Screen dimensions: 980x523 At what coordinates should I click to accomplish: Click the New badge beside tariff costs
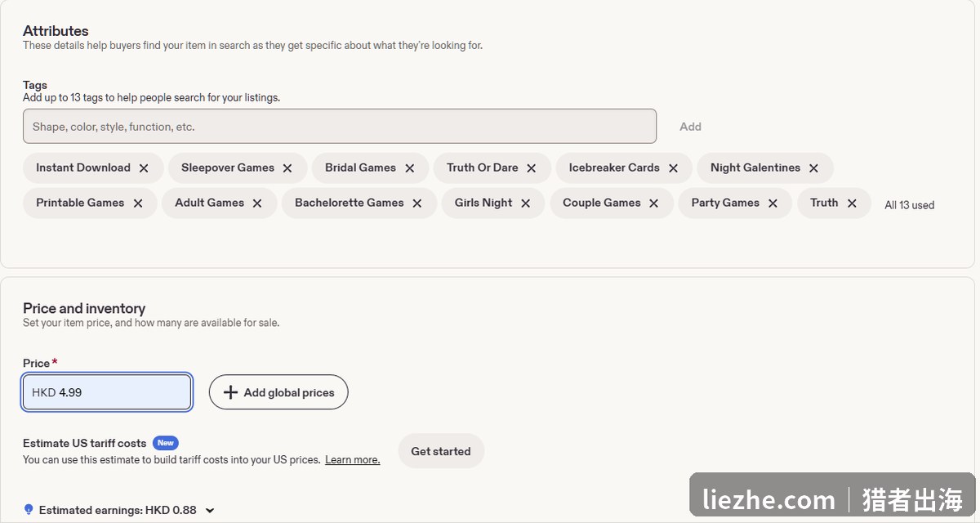point(166,443)
